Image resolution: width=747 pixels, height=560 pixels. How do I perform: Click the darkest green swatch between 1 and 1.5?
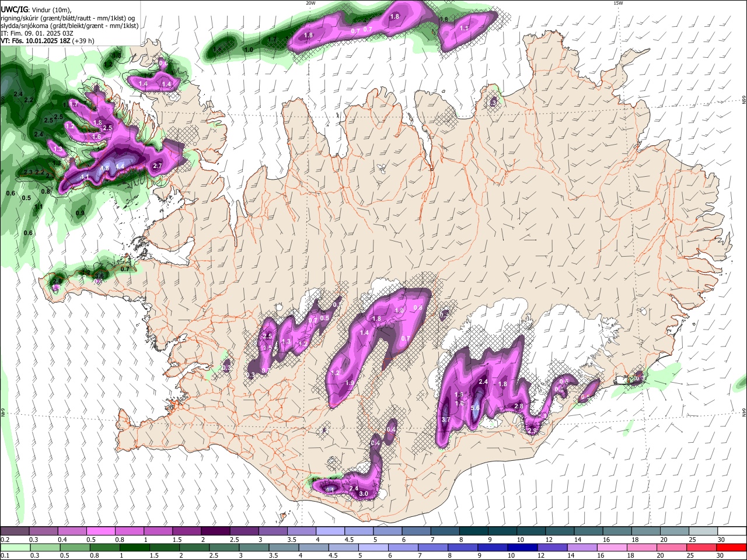click(134, 547)
